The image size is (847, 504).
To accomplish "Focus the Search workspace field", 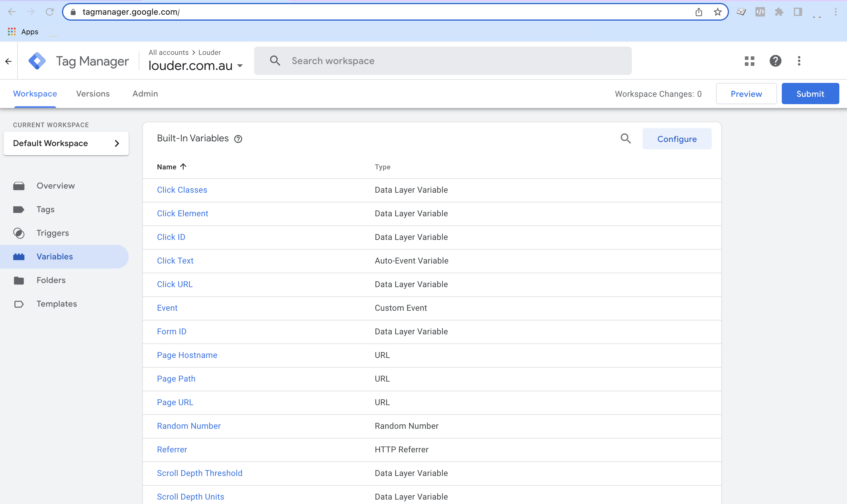I will [442, 61].
